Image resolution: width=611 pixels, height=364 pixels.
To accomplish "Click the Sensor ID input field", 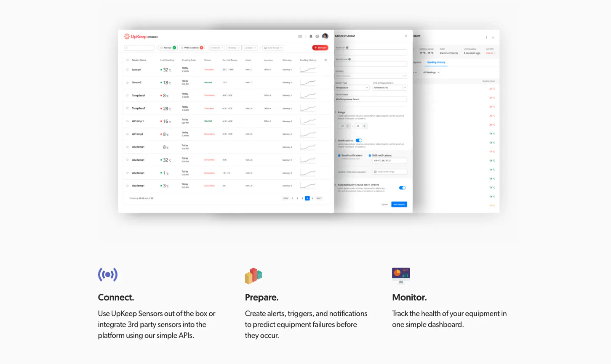I will 371,52.
